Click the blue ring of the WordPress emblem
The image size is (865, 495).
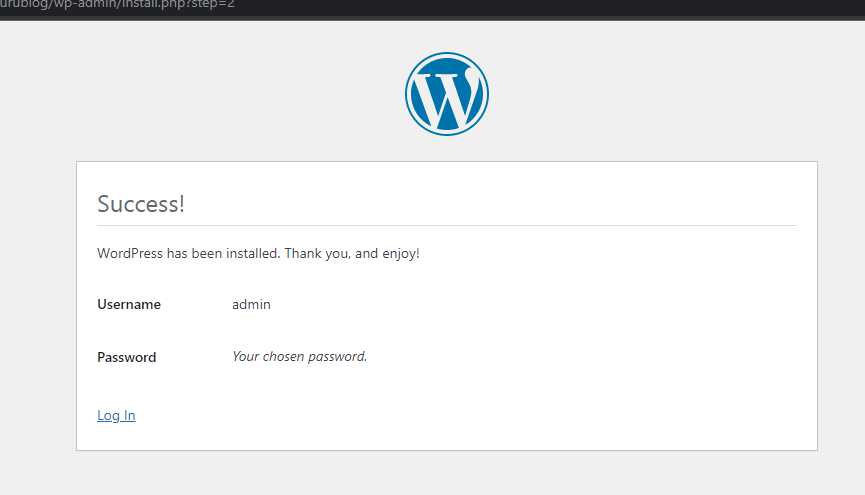pos(408,94)
